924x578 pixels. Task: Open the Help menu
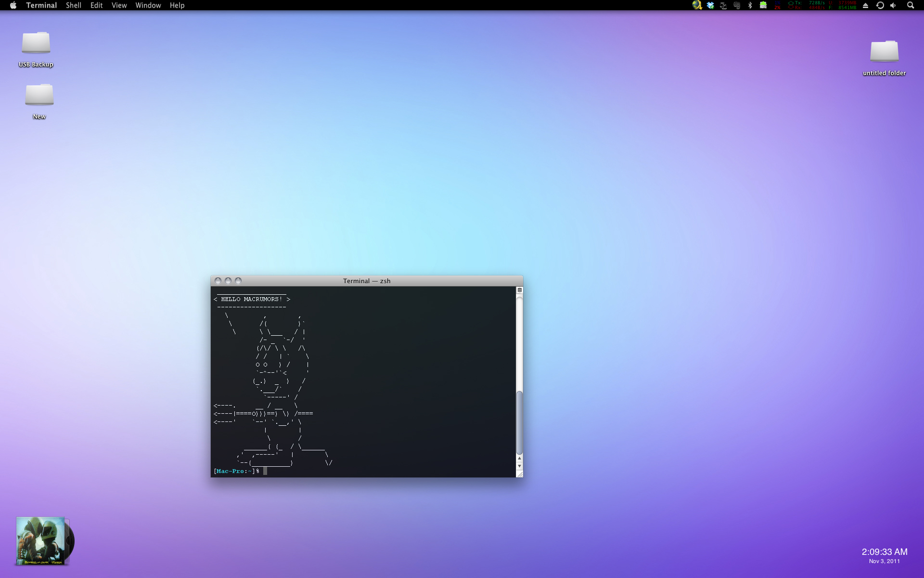tap(177, 5)
